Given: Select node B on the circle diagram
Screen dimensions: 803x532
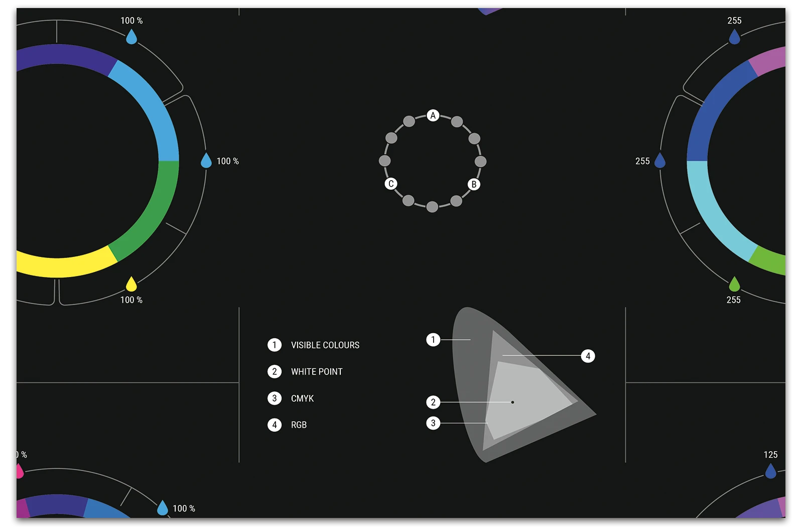Looking at the screenshot, I should tap(474, 184).
